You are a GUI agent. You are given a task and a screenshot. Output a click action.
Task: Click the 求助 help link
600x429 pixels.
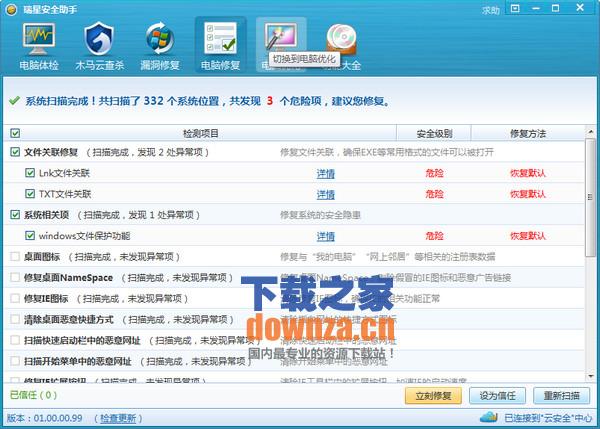[491, 10]
